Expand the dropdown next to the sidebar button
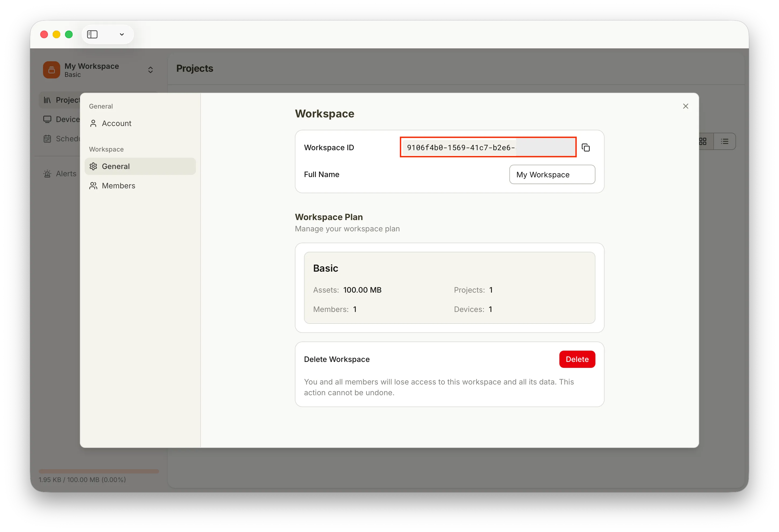 click(x=122, y=34)
